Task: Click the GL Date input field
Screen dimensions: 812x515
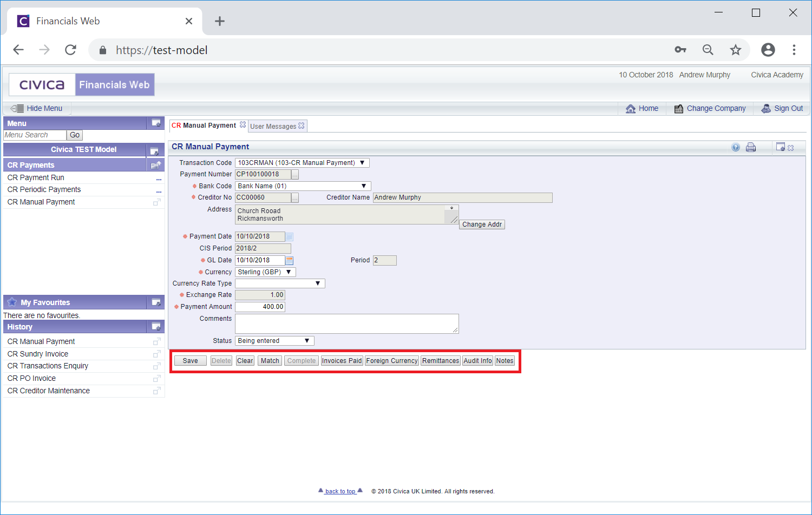Action: click(x=260, y=260)
